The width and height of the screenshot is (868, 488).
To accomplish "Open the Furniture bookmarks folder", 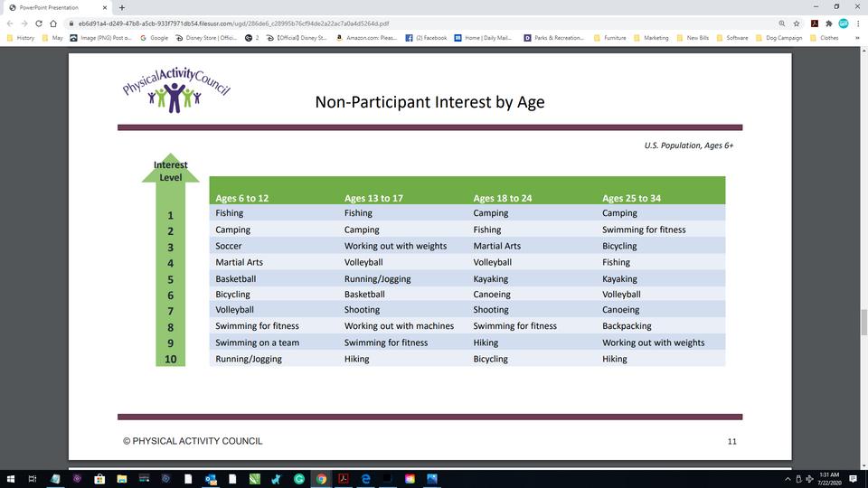I will [x=609, y=38].
